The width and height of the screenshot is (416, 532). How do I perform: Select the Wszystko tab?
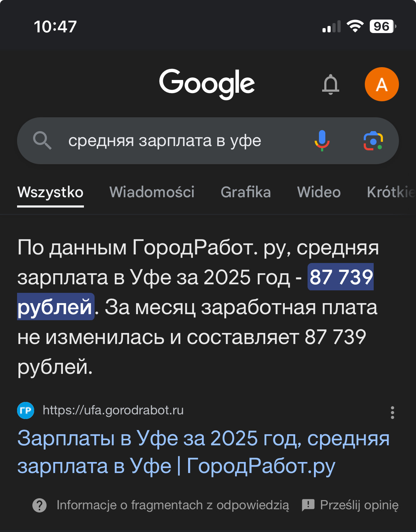(x=50, y=192)
